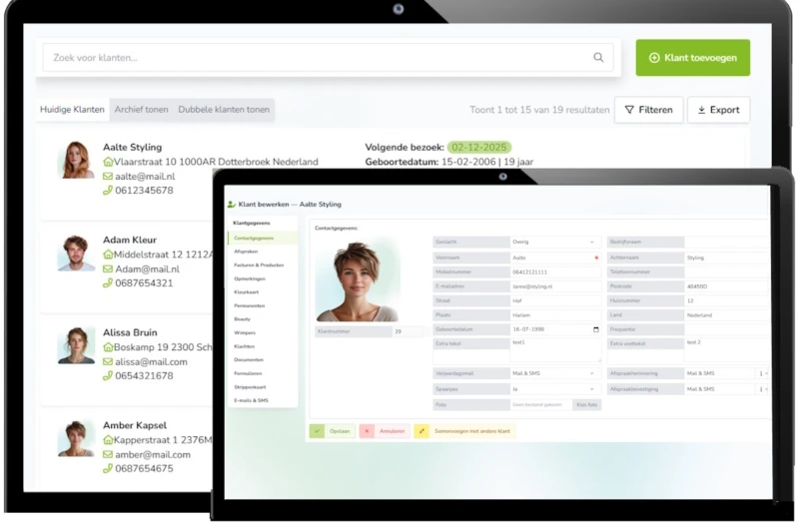Click house icon next to Middelstraat 12 address
799x532 pixels.
108,255
